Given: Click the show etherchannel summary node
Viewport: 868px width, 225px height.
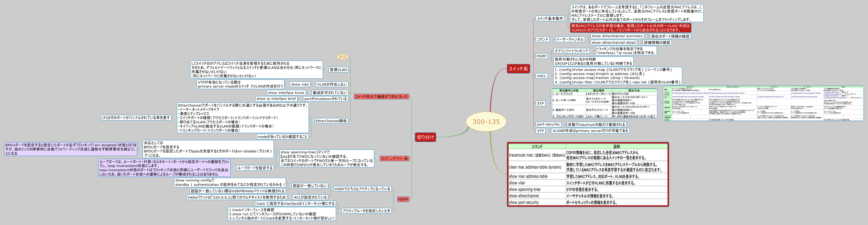Looking at the screenshot, I should (x=617, y=36).
